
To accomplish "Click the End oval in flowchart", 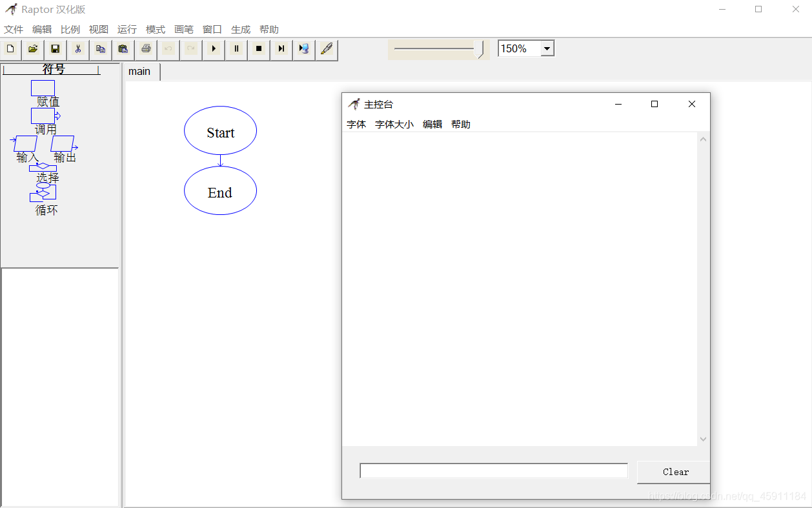I will point(220,190).
